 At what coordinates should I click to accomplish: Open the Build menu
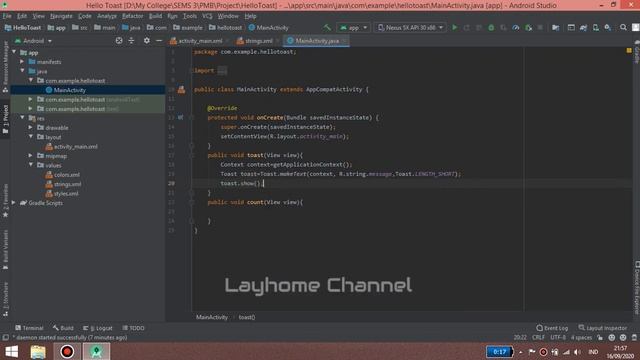click(155, 16)
